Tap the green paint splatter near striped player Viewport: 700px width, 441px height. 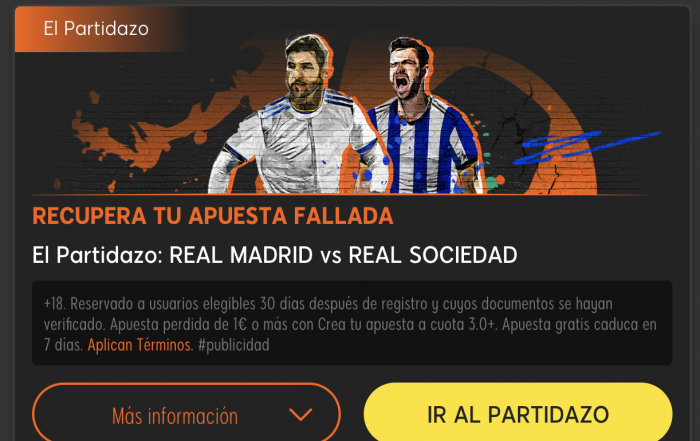pyautogui.click(x=493, y=181)
